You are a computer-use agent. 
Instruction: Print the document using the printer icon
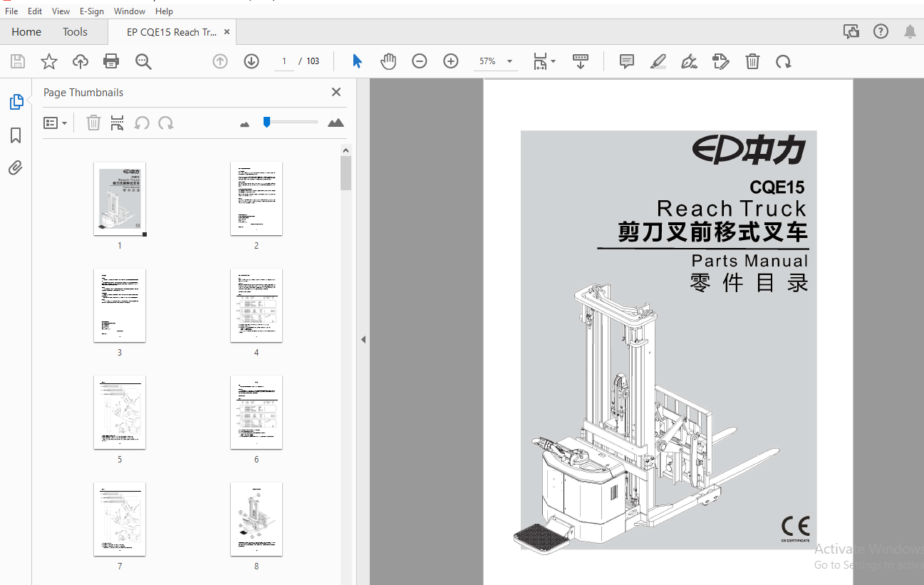(111, 61)
